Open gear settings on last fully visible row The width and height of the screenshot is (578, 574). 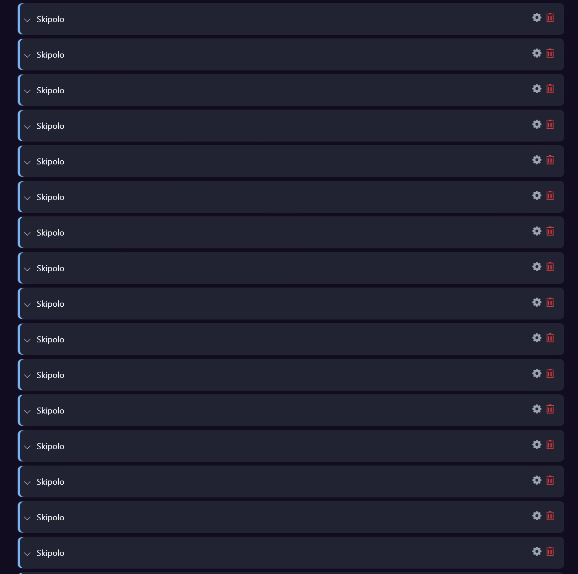click(536, 551)
